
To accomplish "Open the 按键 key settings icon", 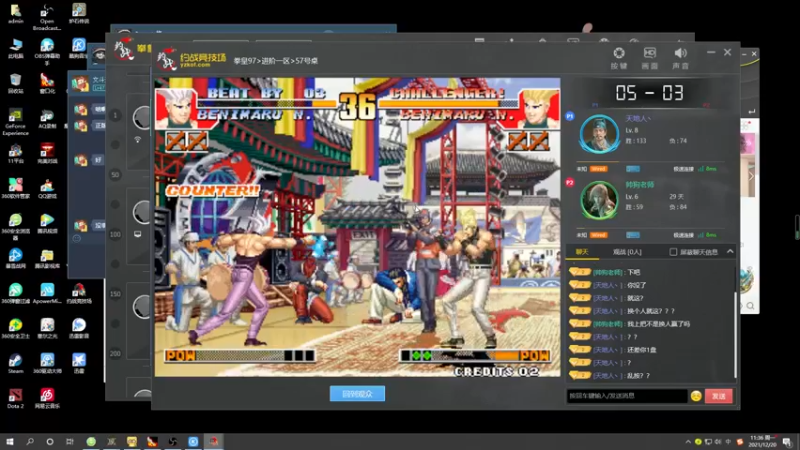I will tap(619, 58).
